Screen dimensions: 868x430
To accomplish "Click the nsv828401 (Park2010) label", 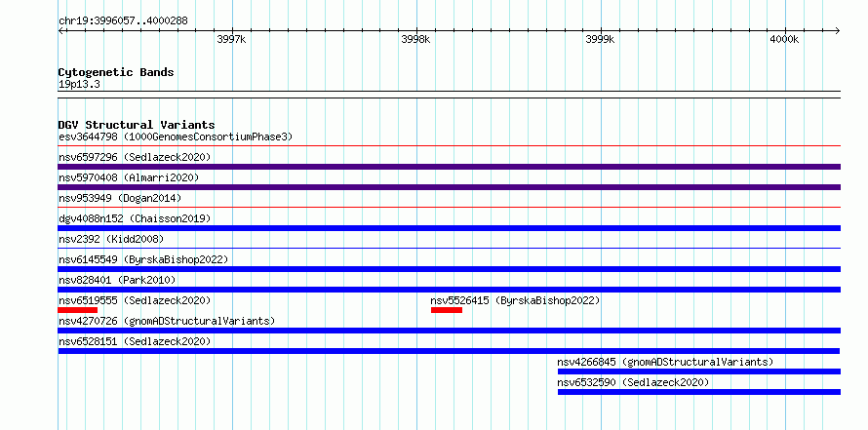I will tap(117, 280).
